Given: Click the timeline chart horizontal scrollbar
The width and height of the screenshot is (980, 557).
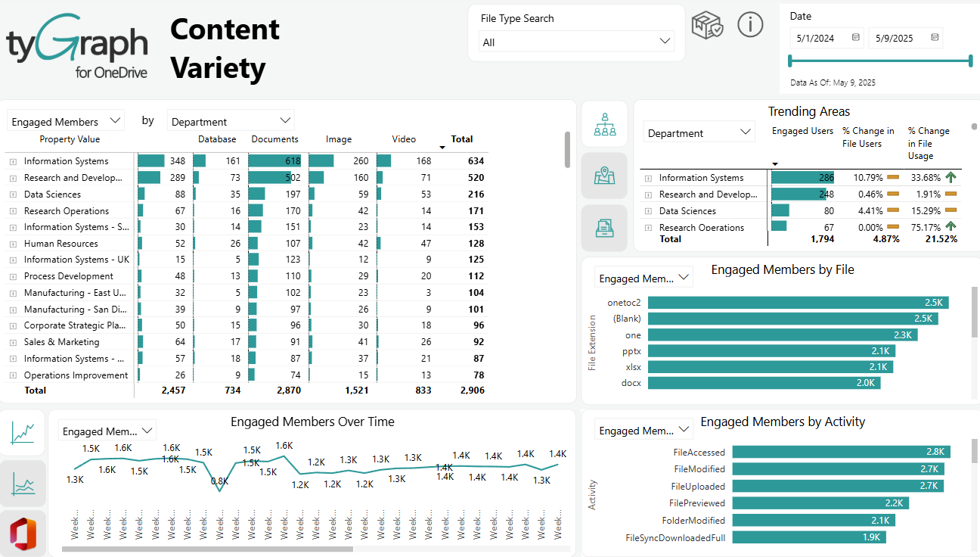Looking at the screenshot, I should 206,549.
